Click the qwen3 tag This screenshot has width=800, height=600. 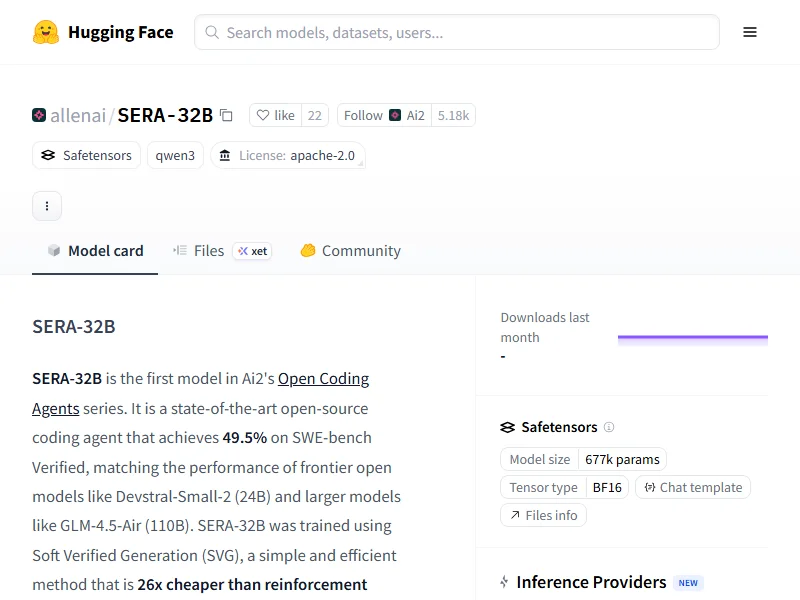pos(176,155)
